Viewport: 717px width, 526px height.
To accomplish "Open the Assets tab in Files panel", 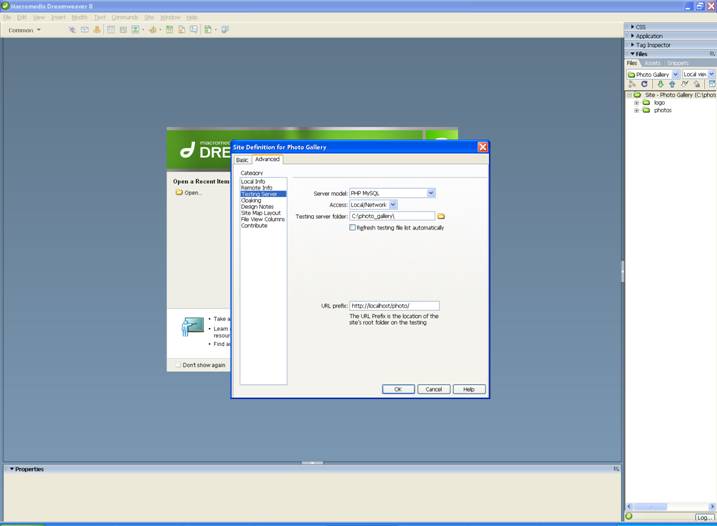I will [x=652, y=63].
